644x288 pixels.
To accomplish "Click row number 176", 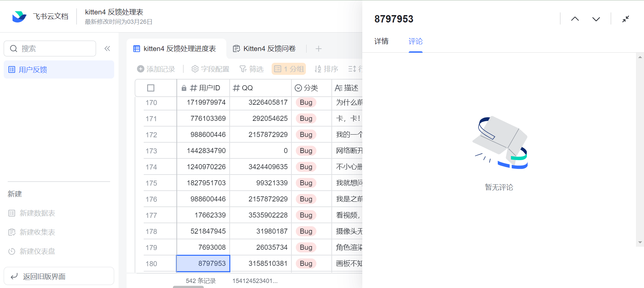I will tap(151, 199).
